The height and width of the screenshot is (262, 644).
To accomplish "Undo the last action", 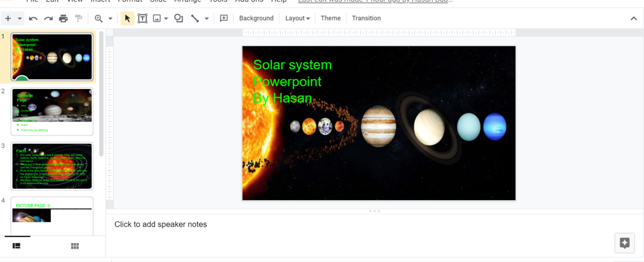I will 33,18.
